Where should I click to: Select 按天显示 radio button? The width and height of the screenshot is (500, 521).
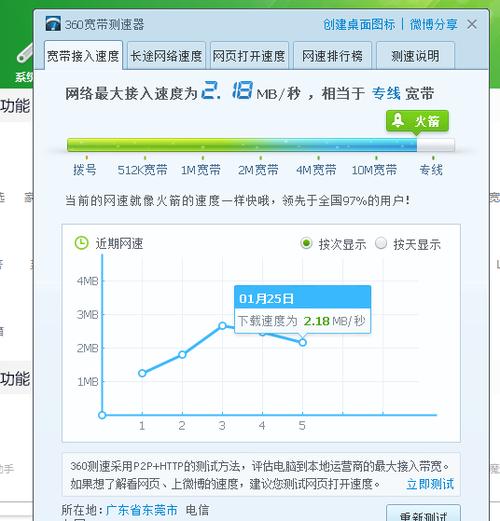pos(381,243)
